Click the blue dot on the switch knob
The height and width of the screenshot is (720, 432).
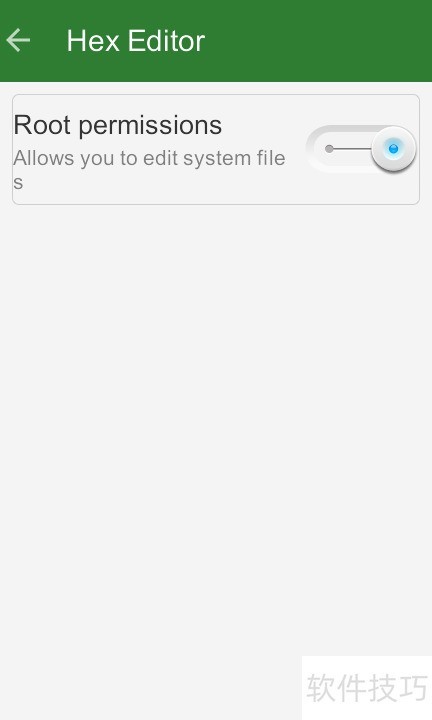tap(393, 148)
